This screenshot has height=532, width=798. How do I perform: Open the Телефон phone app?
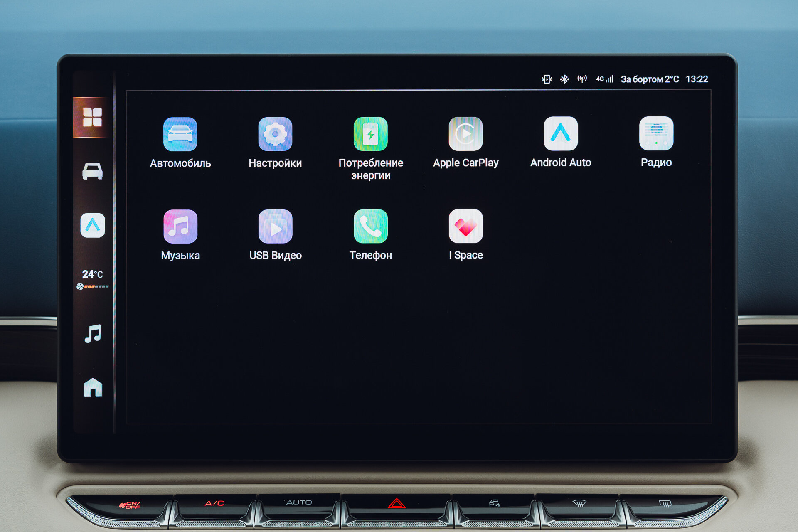coord(370,226)
